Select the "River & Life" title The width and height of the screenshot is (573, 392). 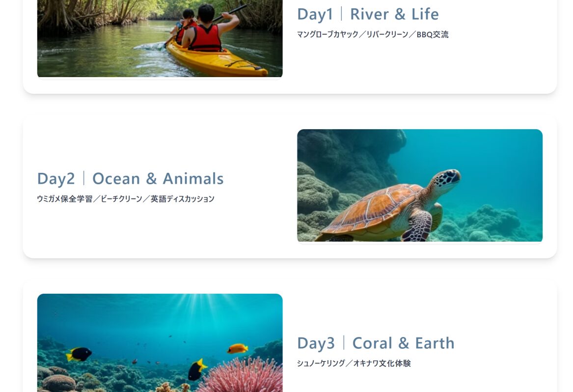pyautogui.click(x=394, y=14)
